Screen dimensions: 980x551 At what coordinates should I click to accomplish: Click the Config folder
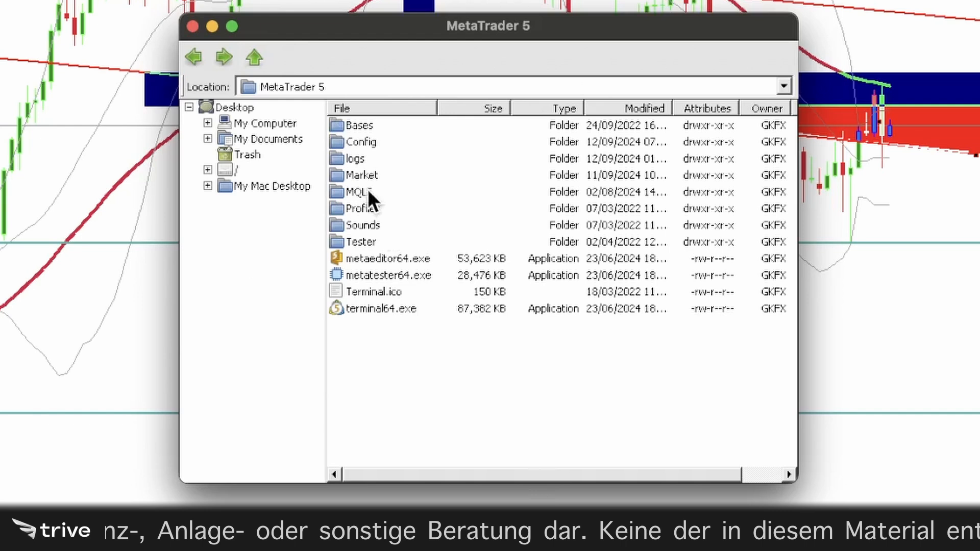tap(361, 141)
